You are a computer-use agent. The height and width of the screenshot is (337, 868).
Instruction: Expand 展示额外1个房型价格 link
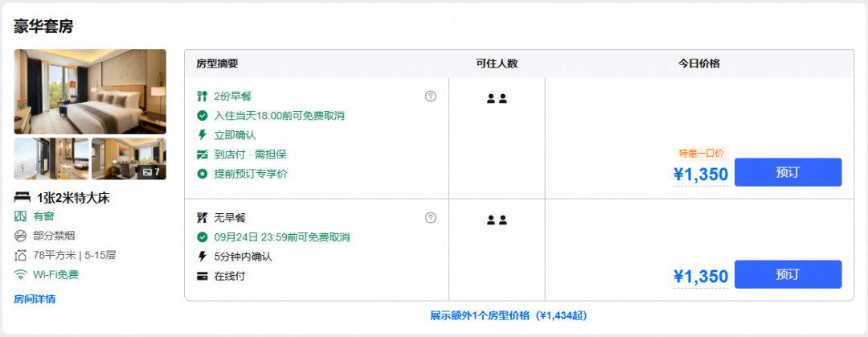pos(508,315)
